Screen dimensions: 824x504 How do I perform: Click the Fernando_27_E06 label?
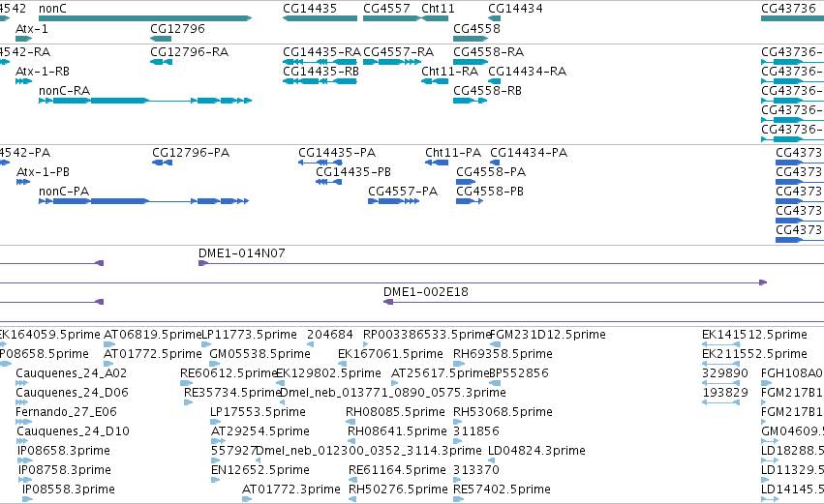pyautogui.click(x=66, y=413)
